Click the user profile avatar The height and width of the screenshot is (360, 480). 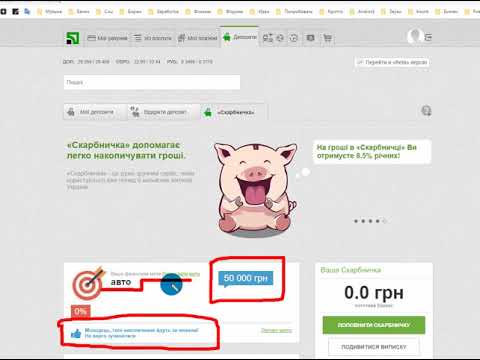[x=415, y=36]
